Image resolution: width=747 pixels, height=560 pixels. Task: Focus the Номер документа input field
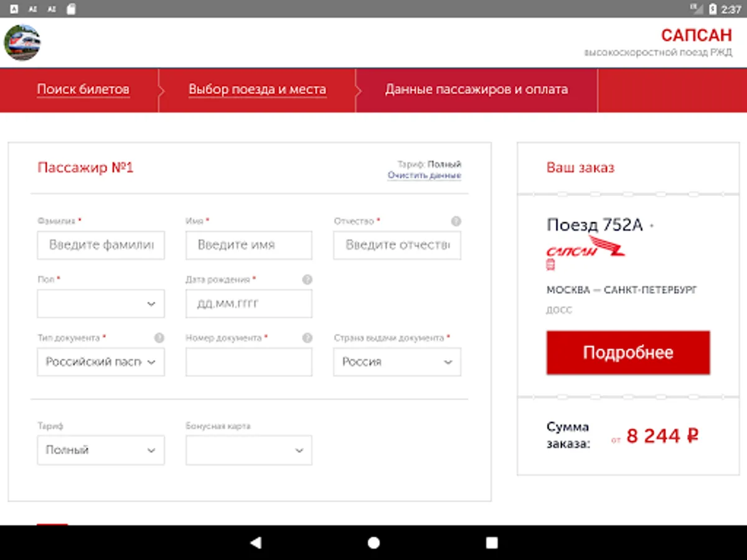249,362
